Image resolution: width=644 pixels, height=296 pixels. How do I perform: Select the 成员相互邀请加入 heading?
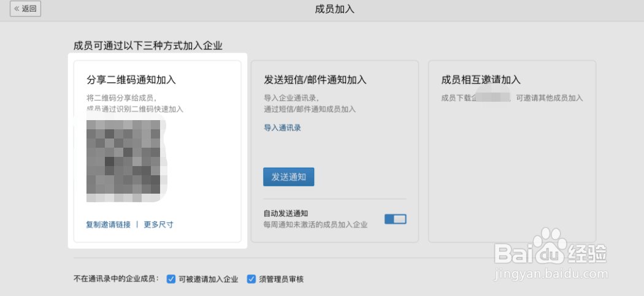coord(481,80)
